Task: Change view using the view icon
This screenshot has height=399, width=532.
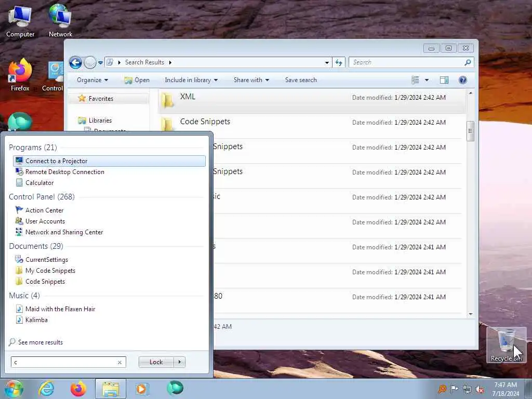Action: (415, 80)
